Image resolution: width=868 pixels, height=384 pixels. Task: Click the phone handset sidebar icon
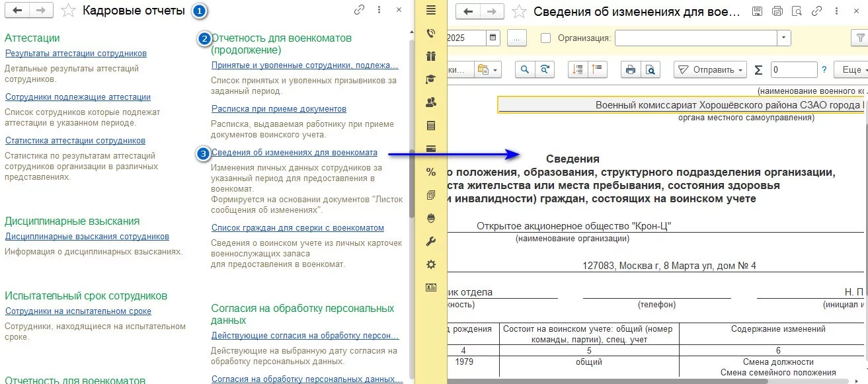click(x=431, y=33)
